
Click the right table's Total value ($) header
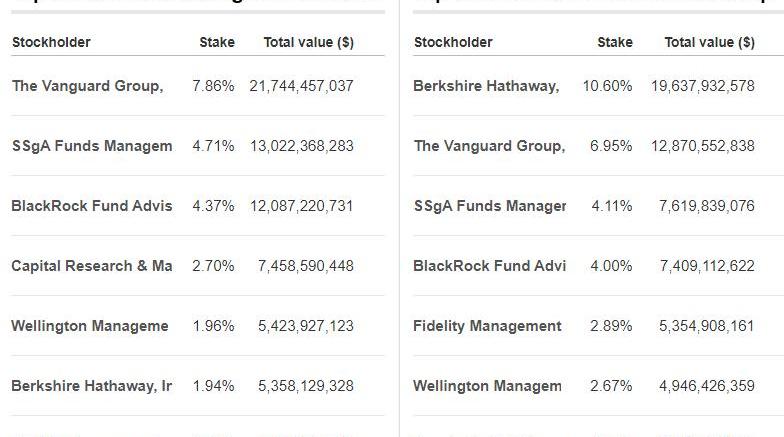click(709, 42)
